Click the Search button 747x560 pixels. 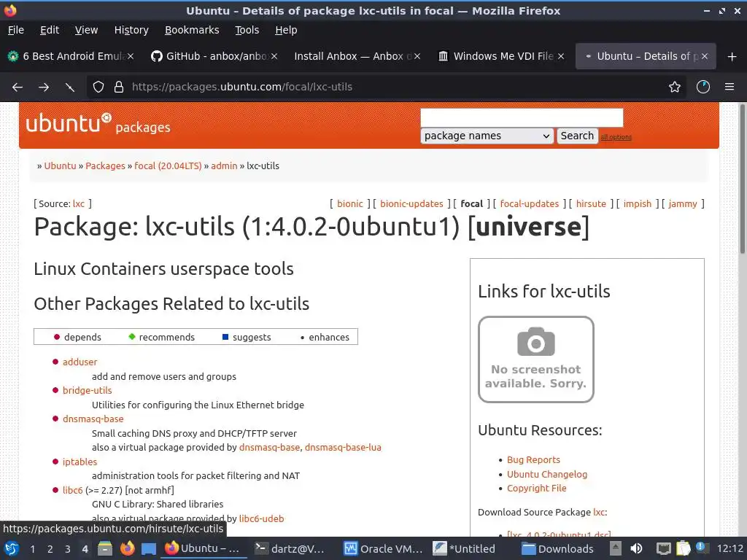click(577, 136)
